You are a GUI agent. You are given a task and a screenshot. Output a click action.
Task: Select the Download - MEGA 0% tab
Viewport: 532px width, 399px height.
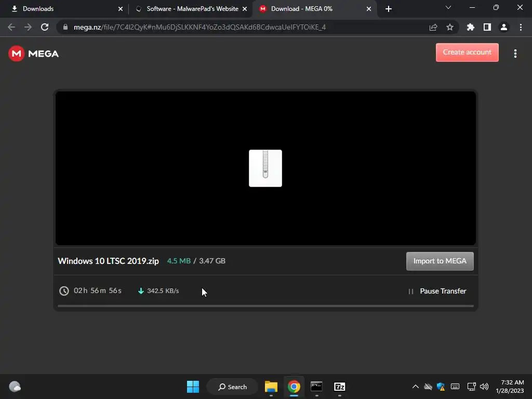314,9
